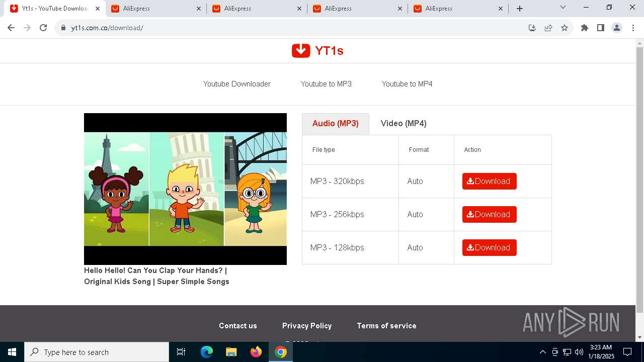Viewport: 644px width, 362px height.
Task: Open network tray icon
Action: (x=567, y=352)
